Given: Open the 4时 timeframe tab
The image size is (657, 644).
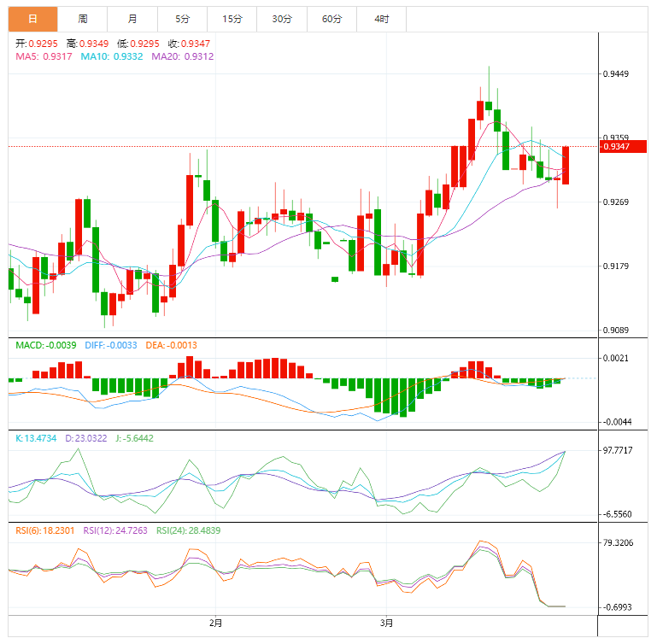Looking at the screenshot, I should pyautogui.click(x=382, y=19).
